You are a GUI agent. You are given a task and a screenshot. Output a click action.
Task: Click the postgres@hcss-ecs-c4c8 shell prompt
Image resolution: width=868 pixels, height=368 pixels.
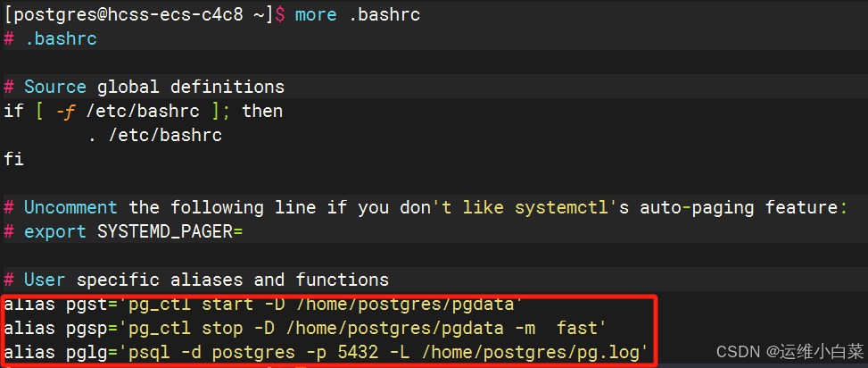point(136,15)
